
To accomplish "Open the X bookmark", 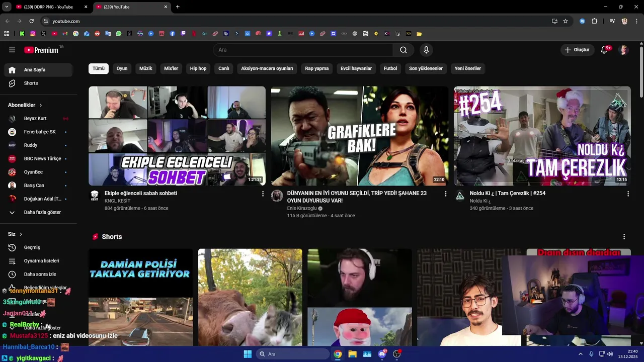I will [x=43, y=34].
